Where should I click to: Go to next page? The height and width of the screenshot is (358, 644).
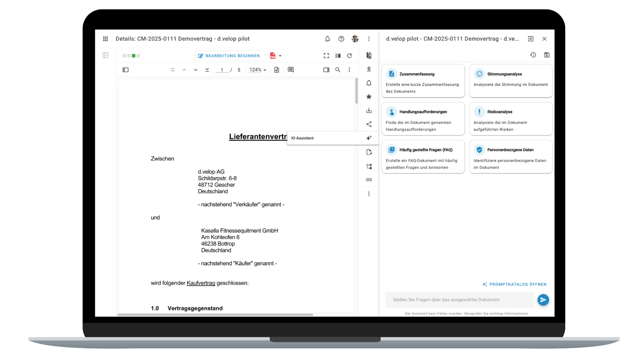196,70
